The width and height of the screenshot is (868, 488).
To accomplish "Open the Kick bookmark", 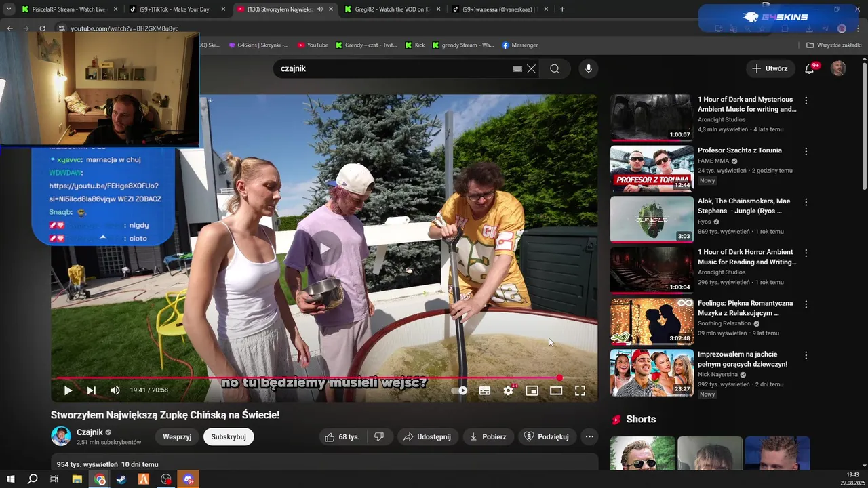I will click(415, 45).
